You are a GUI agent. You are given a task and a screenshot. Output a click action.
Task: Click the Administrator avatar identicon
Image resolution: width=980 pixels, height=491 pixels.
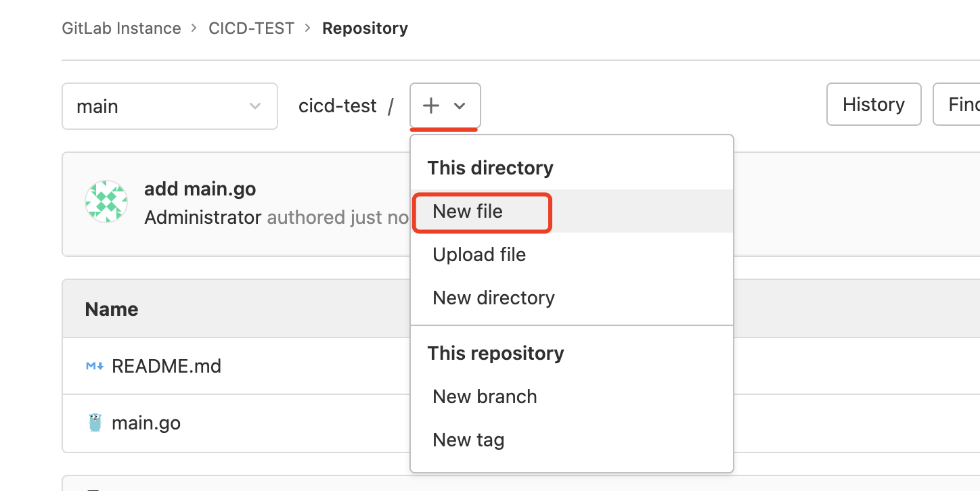[106, 202]
